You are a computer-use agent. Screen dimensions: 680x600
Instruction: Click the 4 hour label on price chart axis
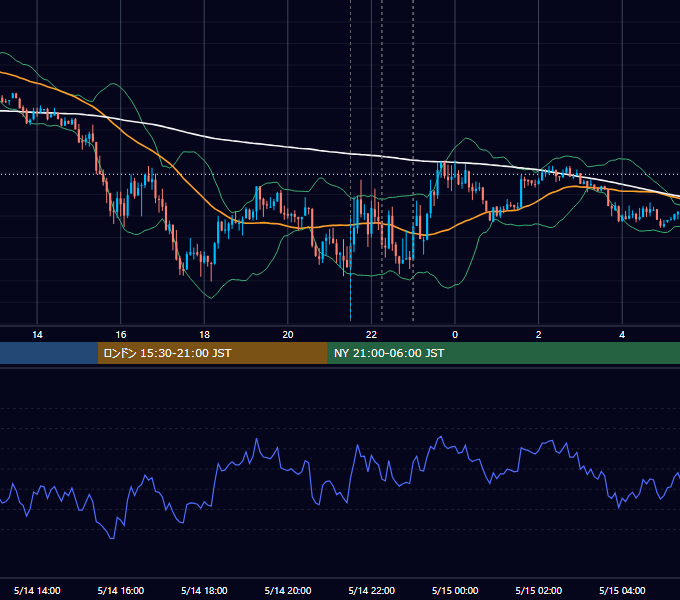click(x=622, y=335)
